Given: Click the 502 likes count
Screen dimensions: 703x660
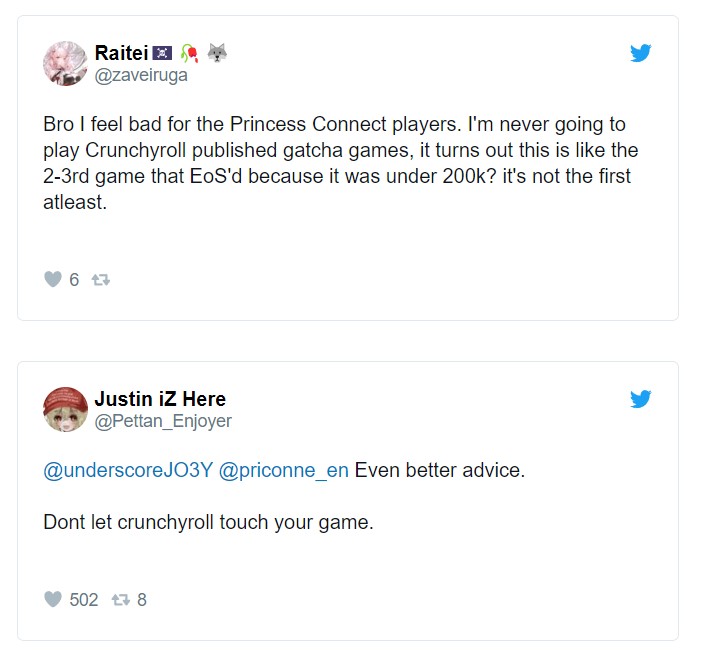Looking at the screenshot, I should coord(84,600).
